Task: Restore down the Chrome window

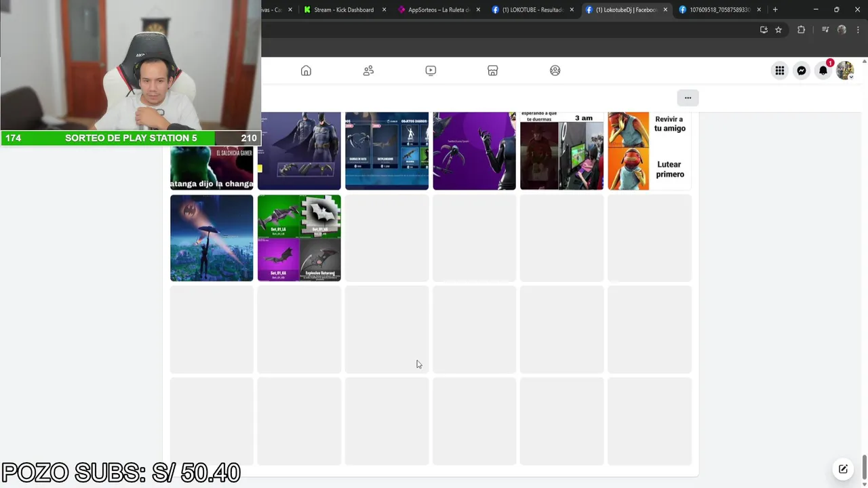Action: pos(836,9)
